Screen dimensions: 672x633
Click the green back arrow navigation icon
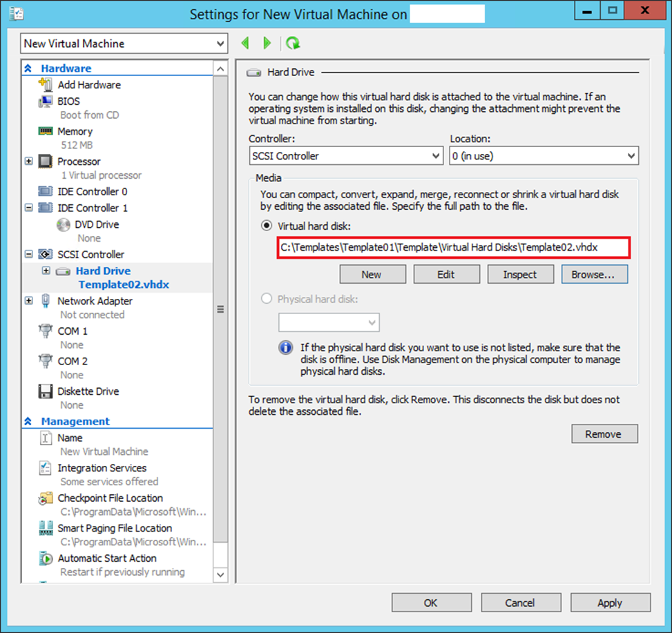tap(245, 43)
